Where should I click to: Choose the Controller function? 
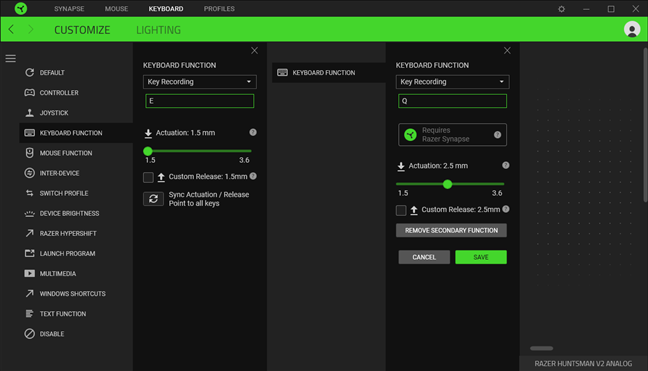76,93
